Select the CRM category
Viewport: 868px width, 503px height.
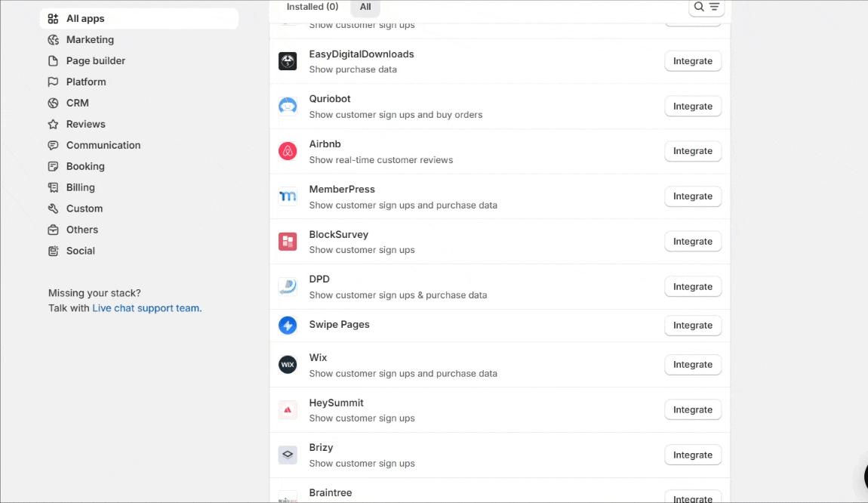77,103
